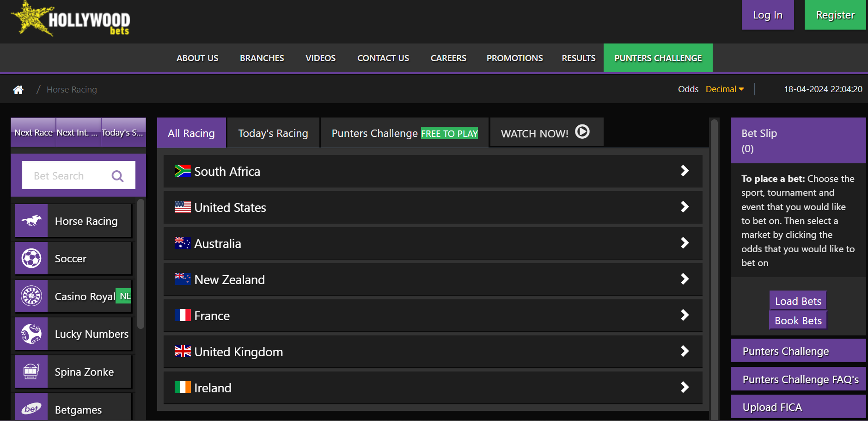Select the Betgames logo icon
The image size is (868, 421).
pyautogui.click(x=31, y=408)
